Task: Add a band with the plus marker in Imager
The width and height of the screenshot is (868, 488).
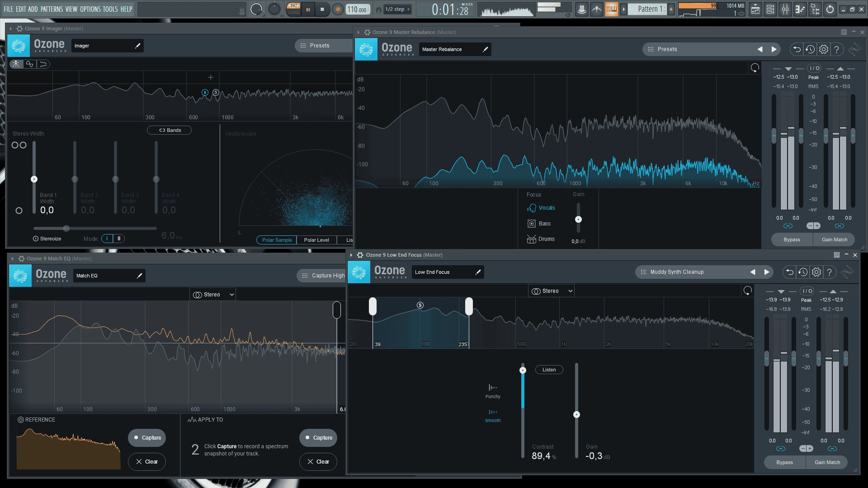Action: coord(211,77)
